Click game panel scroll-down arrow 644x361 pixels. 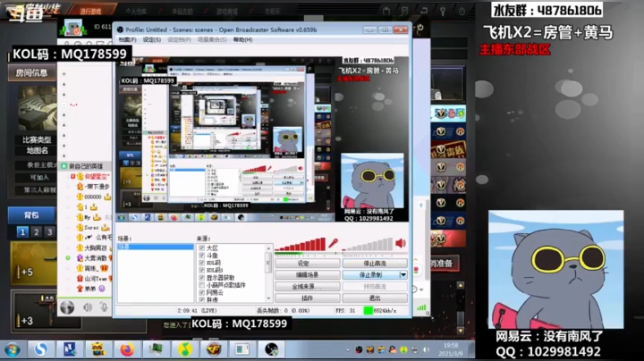(x=461, y=331)
